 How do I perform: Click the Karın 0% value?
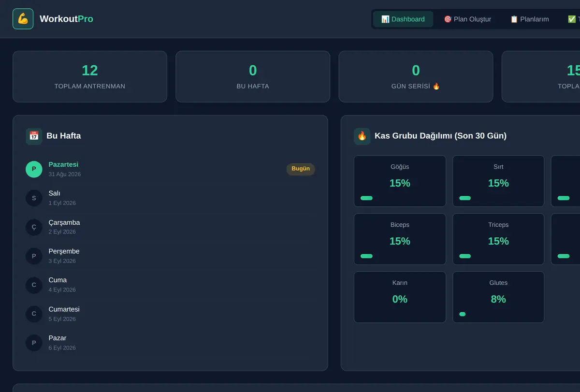point(400,299)
